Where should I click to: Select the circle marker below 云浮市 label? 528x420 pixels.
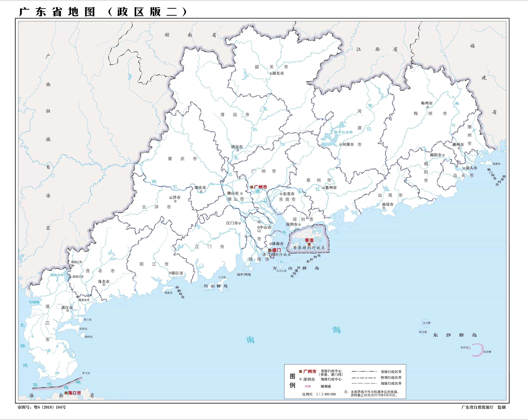pos(175,201)
